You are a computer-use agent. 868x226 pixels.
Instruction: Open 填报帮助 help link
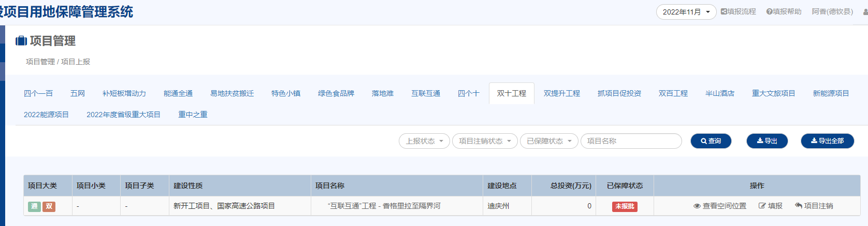coord(784,11)
